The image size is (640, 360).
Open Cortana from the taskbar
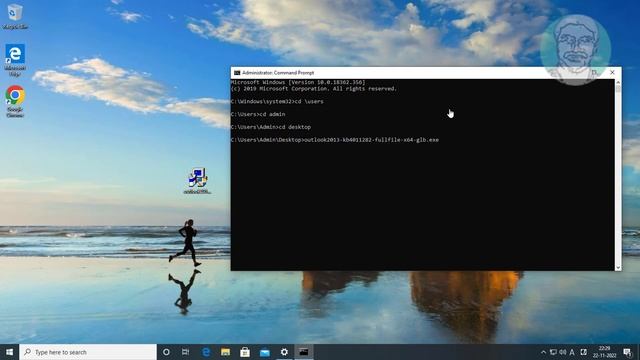click(x=166, y=352)
